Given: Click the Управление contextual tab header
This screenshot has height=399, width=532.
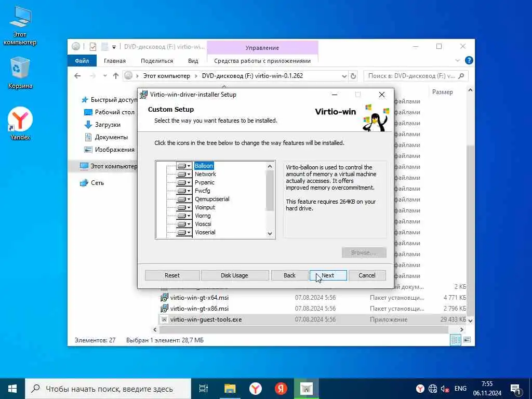Looking at the screenshot, I should pyautogui.click(x=262, y=48).
